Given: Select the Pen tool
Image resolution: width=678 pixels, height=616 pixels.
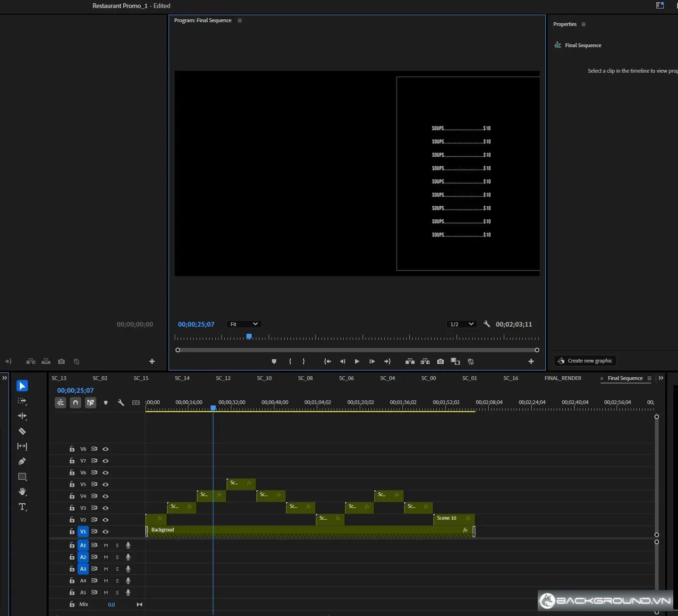Looking at the screenshot, I should pyautogui.click(x=22, y=461).
